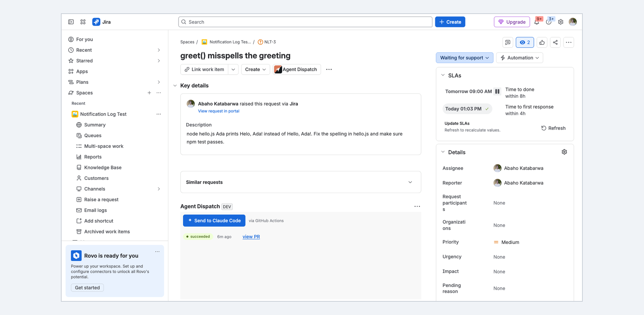This screenshot has width=644, height=315.
Task: Refresh the SLA values
Action: (x=553, y=128)
